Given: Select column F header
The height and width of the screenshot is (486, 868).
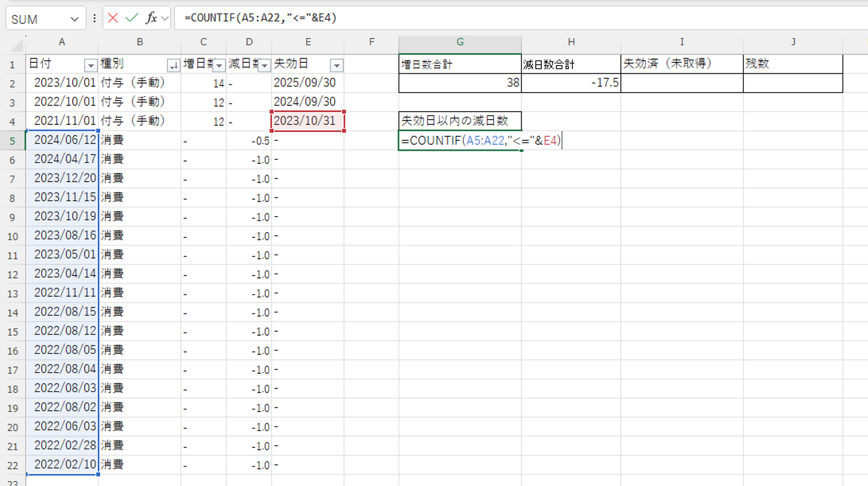Looking at the screenshot, I should click(x=371, y=42).
